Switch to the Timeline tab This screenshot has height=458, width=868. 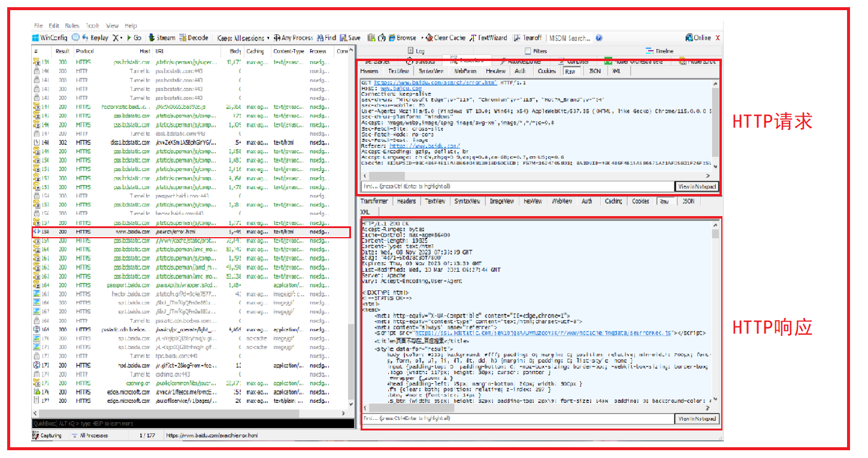coord(660,51)
